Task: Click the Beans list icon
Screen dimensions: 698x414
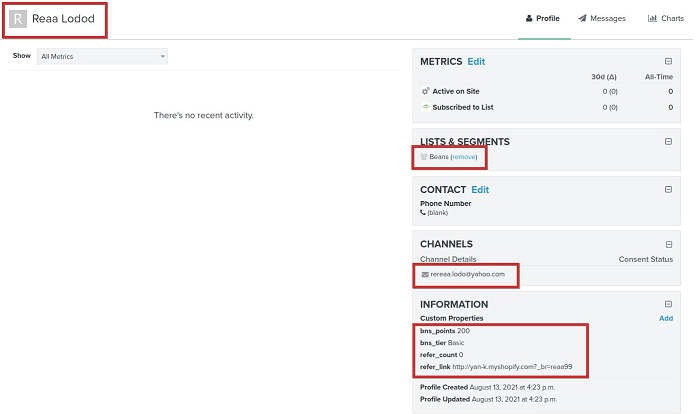Action: (x=424, y=157)
